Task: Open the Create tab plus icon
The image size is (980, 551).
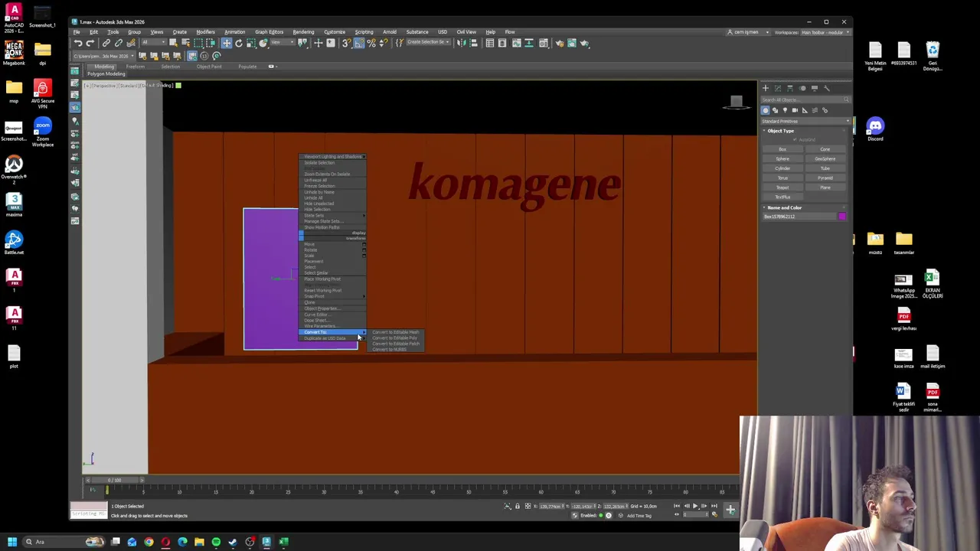Action: (766, 88)
